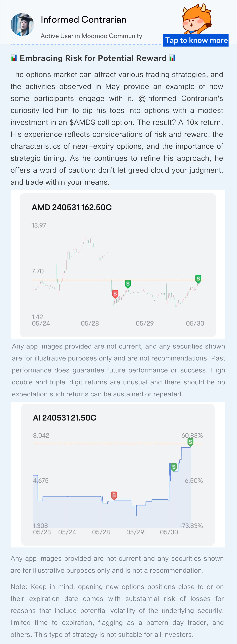Click the Tap to know more button

(196, 40)
